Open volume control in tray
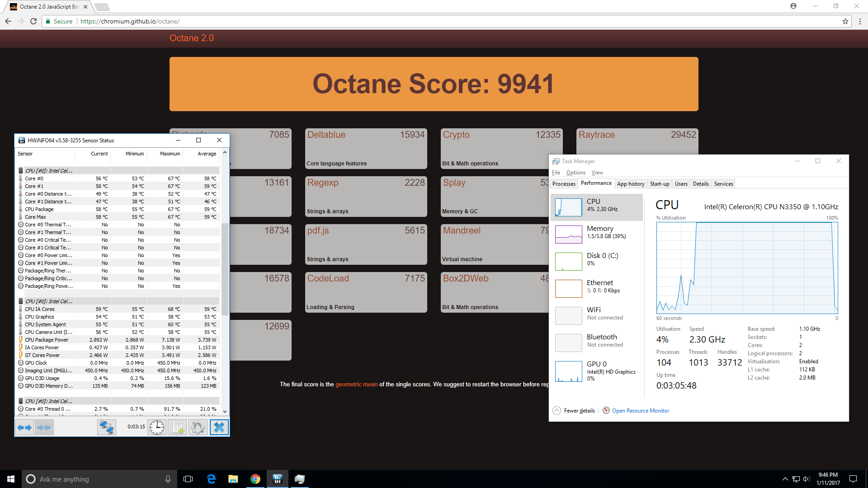The image size is (868, 488). pos(807,479)
